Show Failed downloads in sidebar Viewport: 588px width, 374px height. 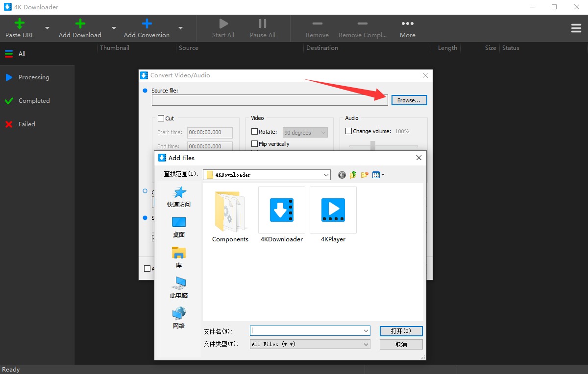pos(37,124)
